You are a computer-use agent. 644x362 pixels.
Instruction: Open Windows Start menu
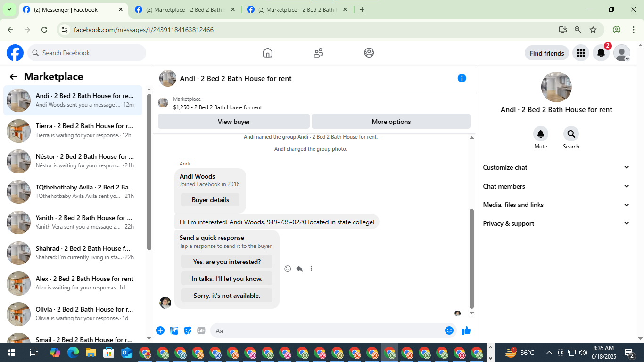(x=11, y=353)
